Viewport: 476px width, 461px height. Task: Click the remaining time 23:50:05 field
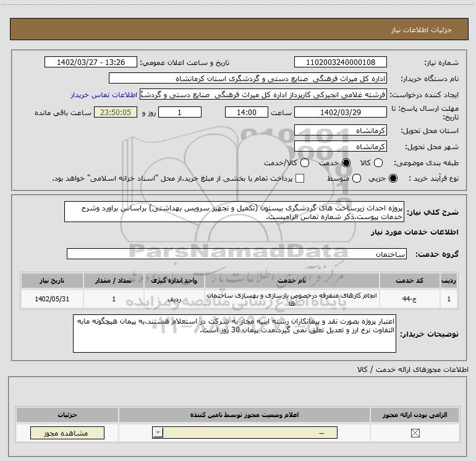tap(116, 112)
